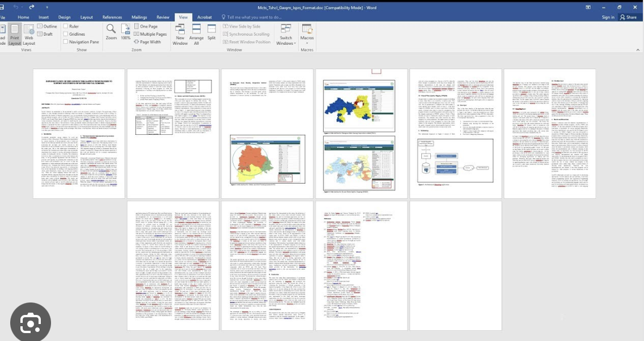This screenshot has height=341, width=644.
Task: Click Synchronous Scrolling
Action: tap(246, 34)
